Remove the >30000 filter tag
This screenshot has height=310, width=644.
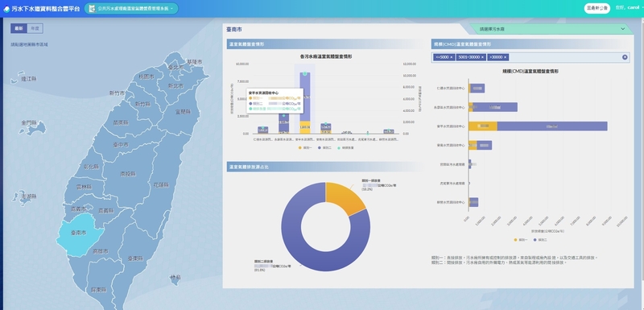click(506, 57)
